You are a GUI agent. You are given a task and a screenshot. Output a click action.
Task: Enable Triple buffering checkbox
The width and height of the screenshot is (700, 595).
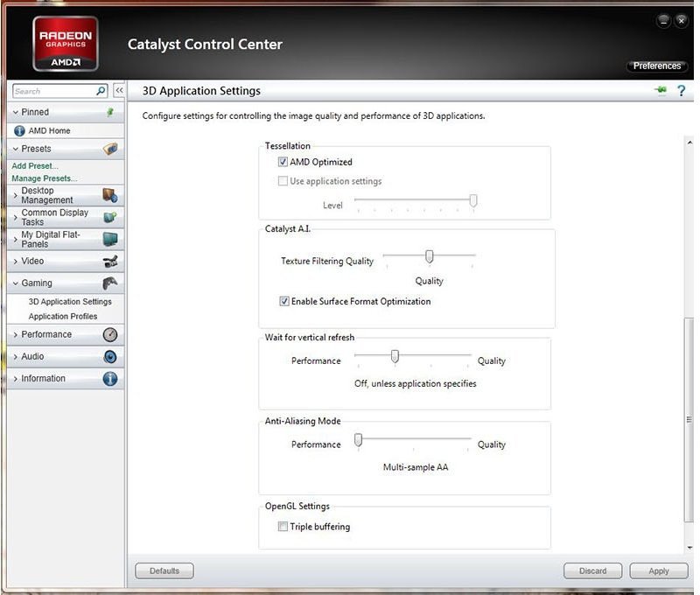click(283, 527)
